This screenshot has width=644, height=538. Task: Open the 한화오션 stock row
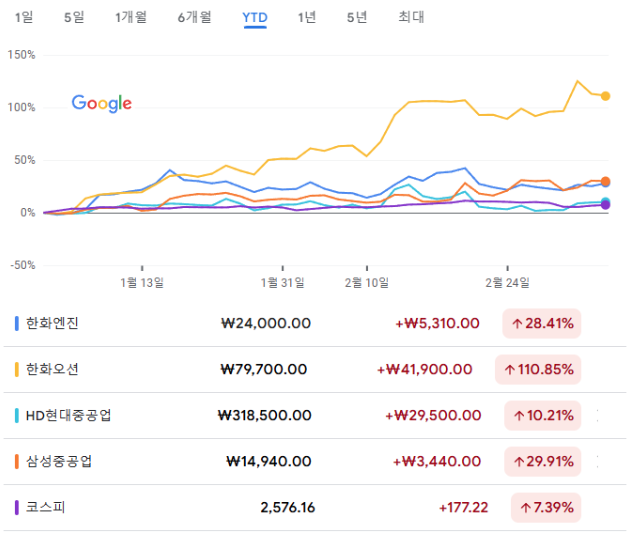click(x=315, y=370)
